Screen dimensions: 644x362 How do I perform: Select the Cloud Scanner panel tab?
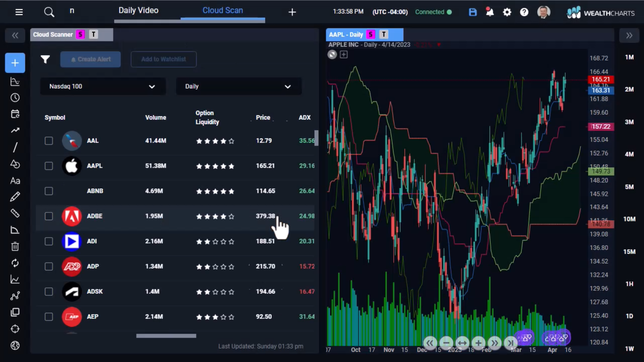point(71,35)
